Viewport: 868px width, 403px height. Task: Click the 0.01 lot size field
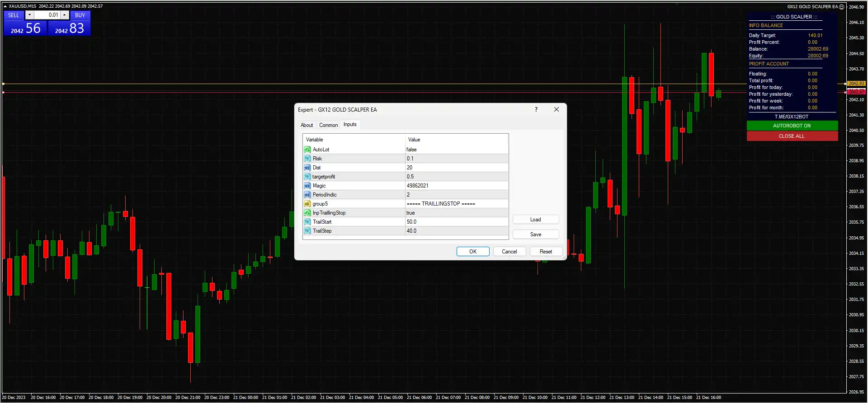pyautogui.click(x=47, y=15)
